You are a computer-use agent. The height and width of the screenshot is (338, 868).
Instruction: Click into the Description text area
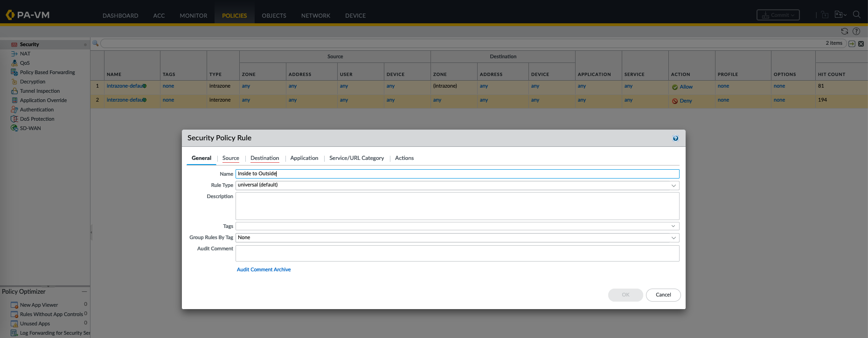(x=457, y=206)
